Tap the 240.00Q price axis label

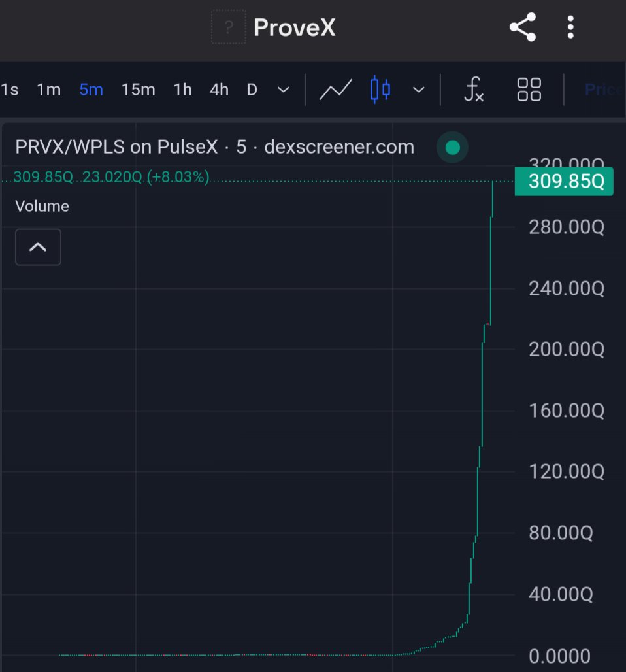click(567, 288)
